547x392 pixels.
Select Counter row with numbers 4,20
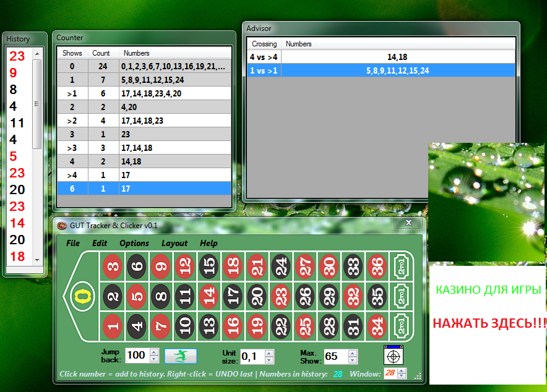(144, 107)
